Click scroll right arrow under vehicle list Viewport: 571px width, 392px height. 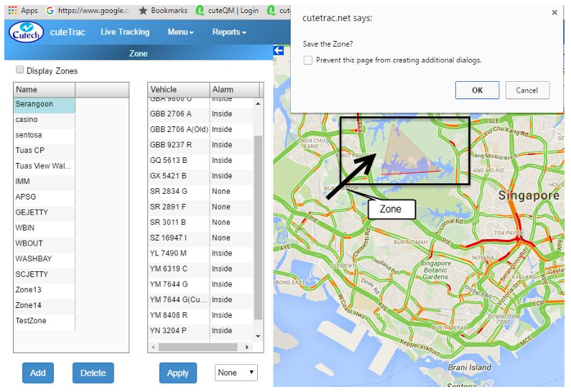point(248,347)
